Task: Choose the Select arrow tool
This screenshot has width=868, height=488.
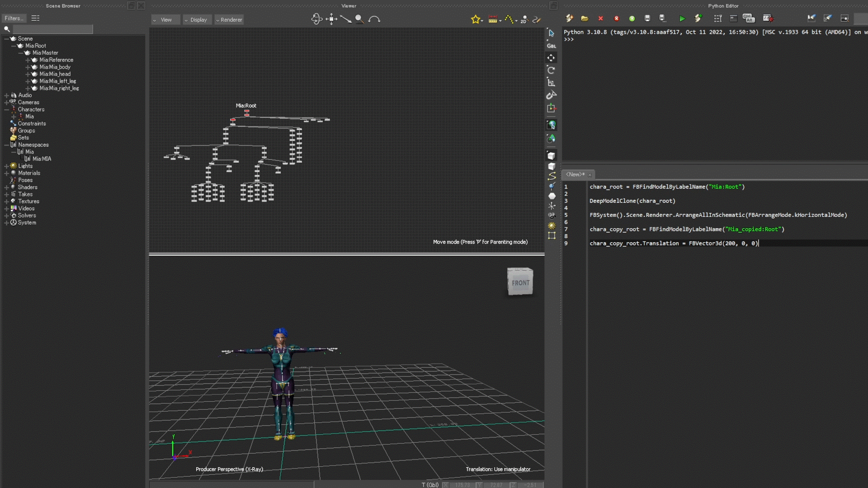Action: click(x=552, y=33)
